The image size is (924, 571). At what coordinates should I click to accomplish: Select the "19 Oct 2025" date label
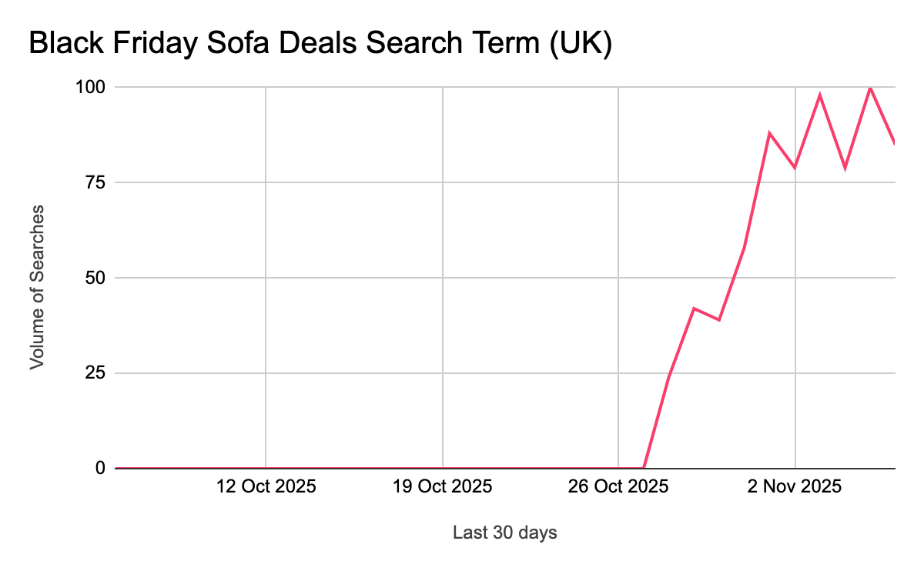[443, 487]
